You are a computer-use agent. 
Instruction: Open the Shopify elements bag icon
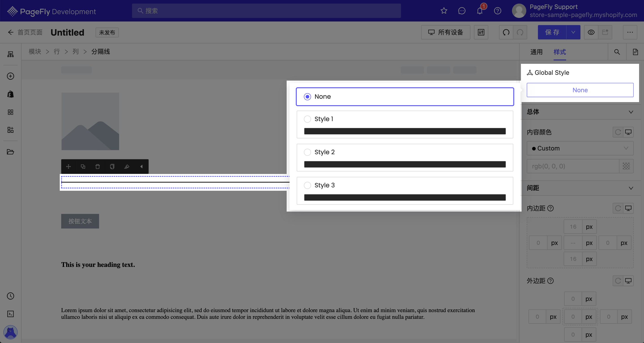11,94
